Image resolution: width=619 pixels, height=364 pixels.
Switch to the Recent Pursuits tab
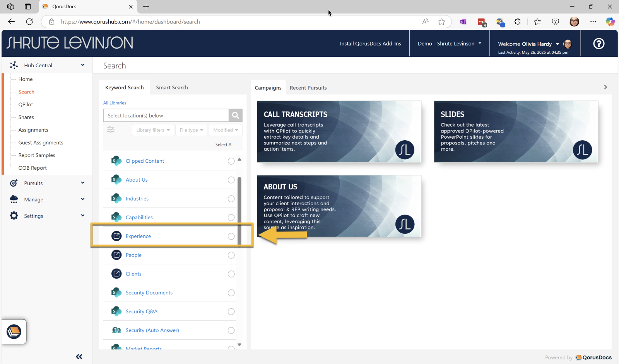[308, 88]
